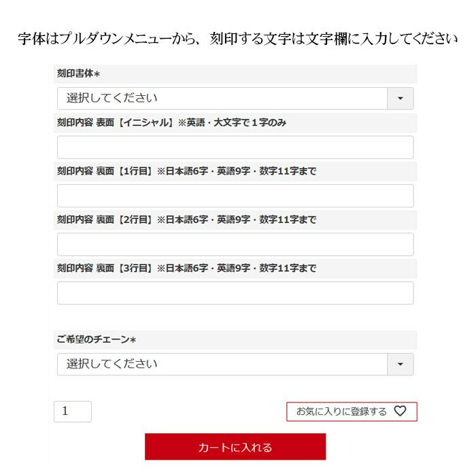Screen dimensions: 476x476
Task: Click the 刻印内容 裏面【1行目】 label
Action: pyautogui.click(x=187, y=171)
